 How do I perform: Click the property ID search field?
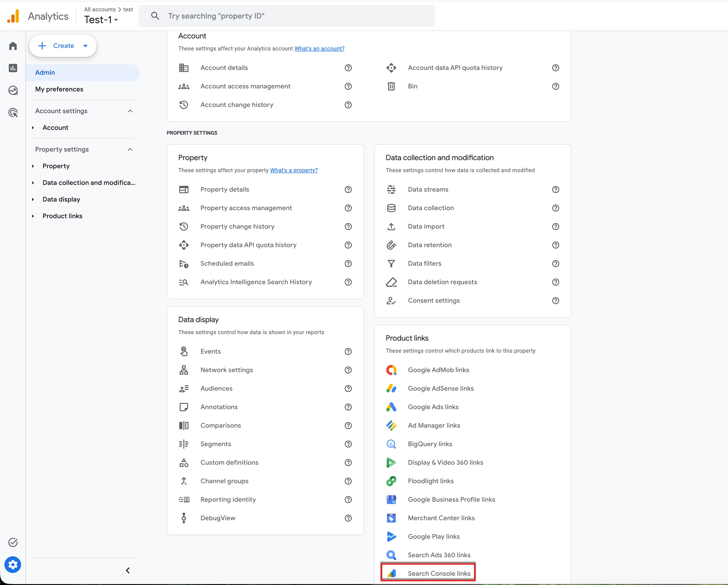(x=287, y=16)
